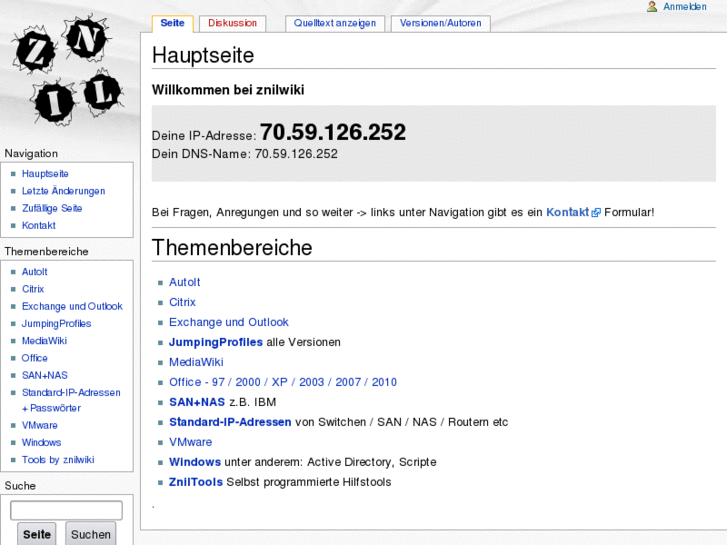Open Citrix in the sidebar Themenbereiche
727x545 pixels.
(x=33, y=289)
